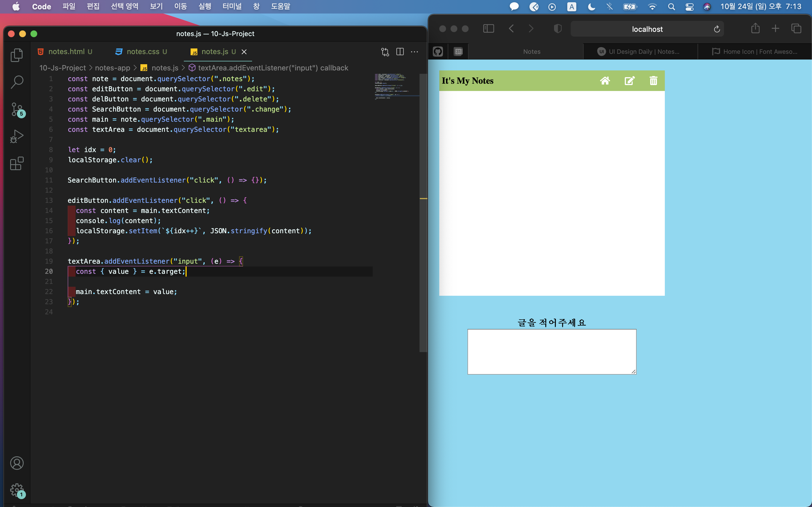The height and width of the screenshot is (507, 812).
Task: Open editor More Actions ellipsis menu
Action: [414, 52]
